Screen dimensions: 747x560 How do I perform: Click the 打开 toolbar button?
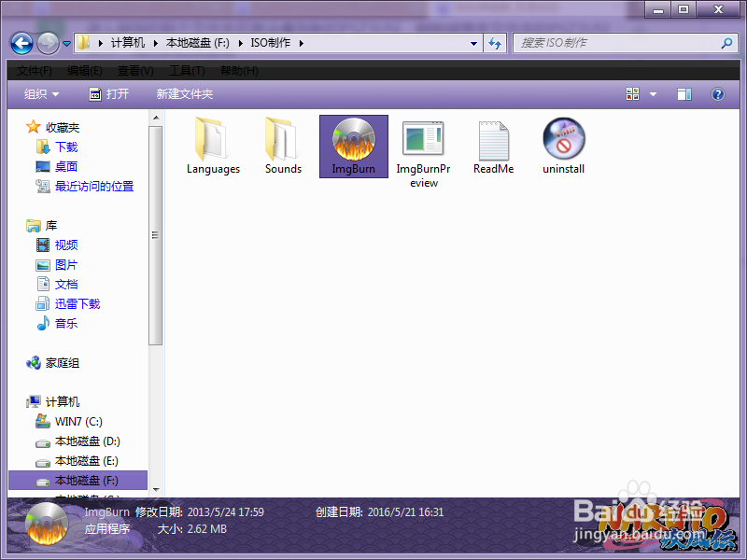pyautogui.click(x=110, y=93)
